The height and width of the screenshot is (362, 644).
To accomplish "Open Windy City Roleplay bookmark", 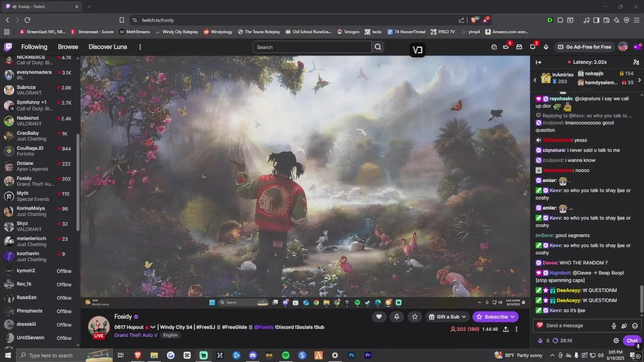I will [x=177, y=32].
